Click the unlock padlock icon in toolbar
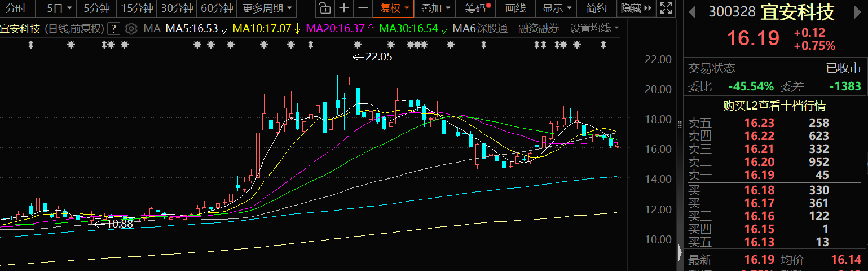This screenshot has width=868, height=271. point(324,8)
